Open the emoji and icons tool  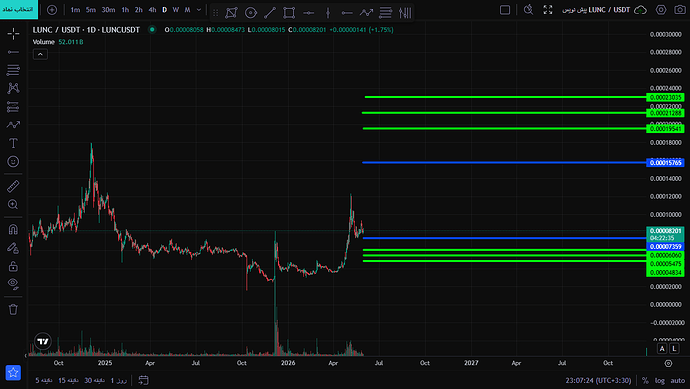coord(13,161)
